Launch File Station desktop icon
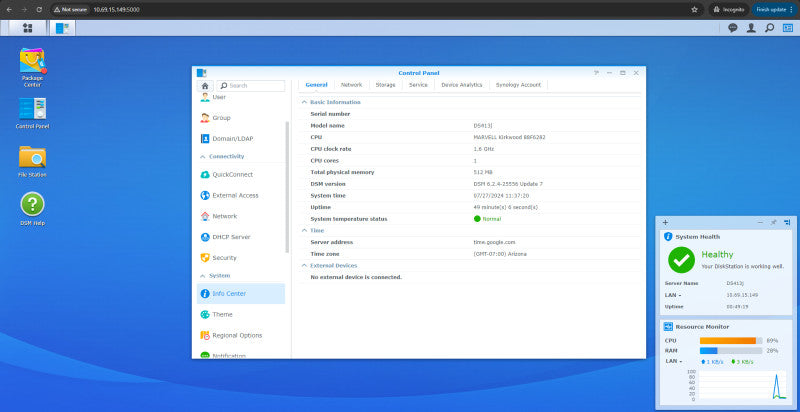800x412 pixels. pos(32,162)
